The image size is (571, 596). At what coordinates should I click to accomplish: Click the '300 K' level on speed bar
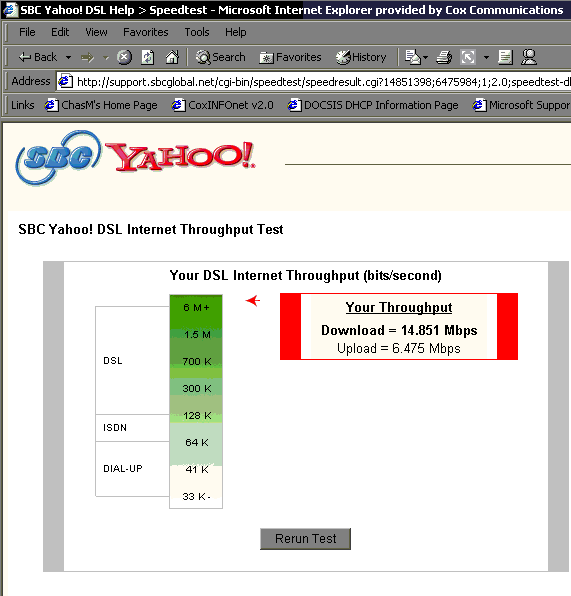click(x=197, y=388)
